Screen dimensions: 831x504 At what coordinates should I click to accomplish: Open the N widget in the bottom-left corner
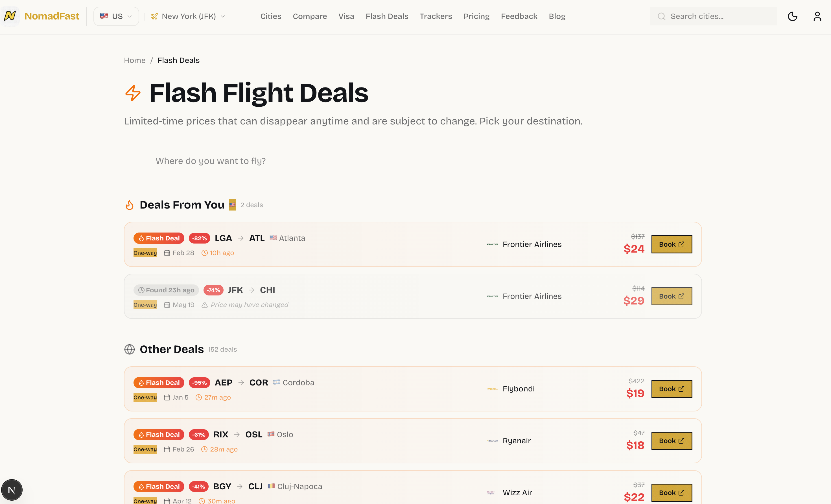click(12, 490)
